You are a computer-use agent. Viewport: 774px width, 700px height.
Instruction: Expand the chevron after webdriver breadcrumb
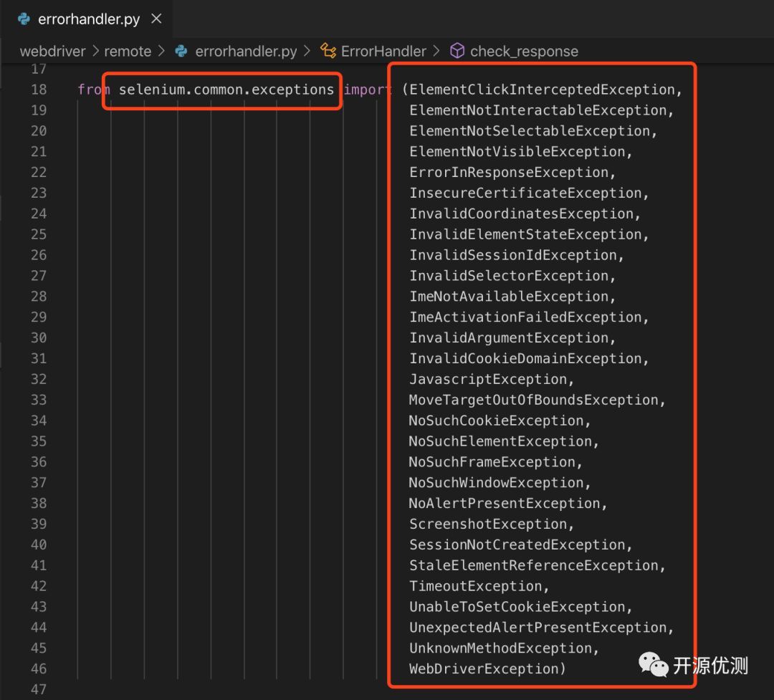coord(95,51)
